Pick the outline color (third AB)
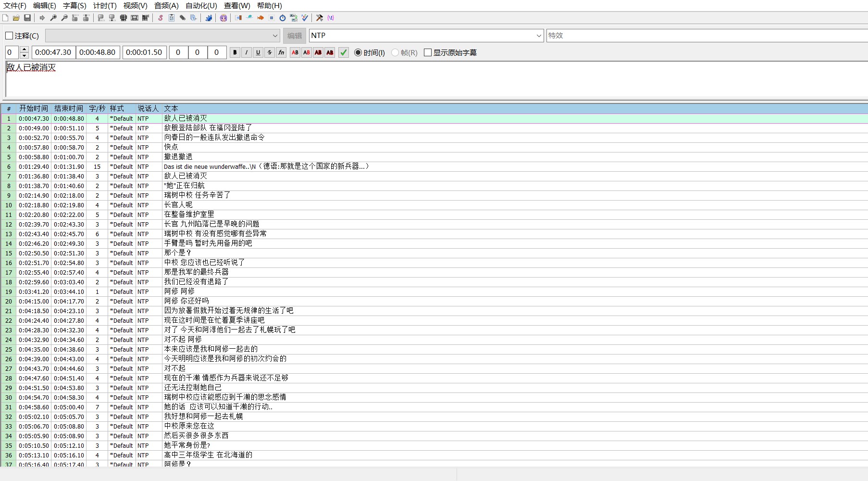Viewport: 868px width, 481px height. pyautogui.click(x=318, y=52)
